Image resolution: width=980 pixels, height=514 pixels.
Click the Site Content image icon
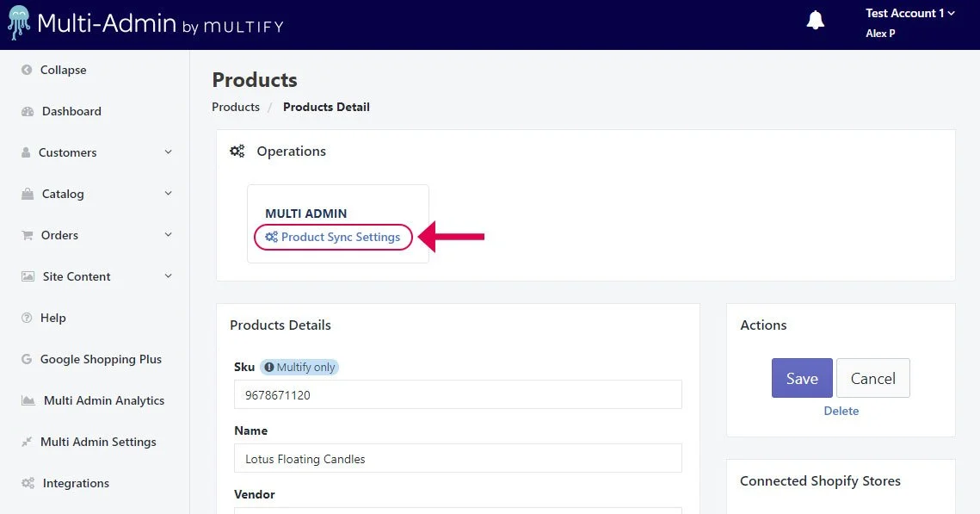(x=28, y=276)
